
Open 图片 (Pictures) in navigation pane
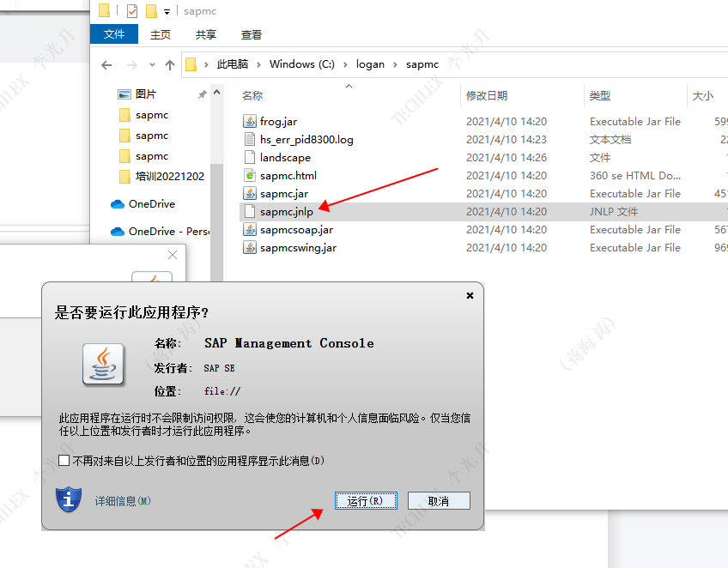pyautogui.click(x=146, y=94)
